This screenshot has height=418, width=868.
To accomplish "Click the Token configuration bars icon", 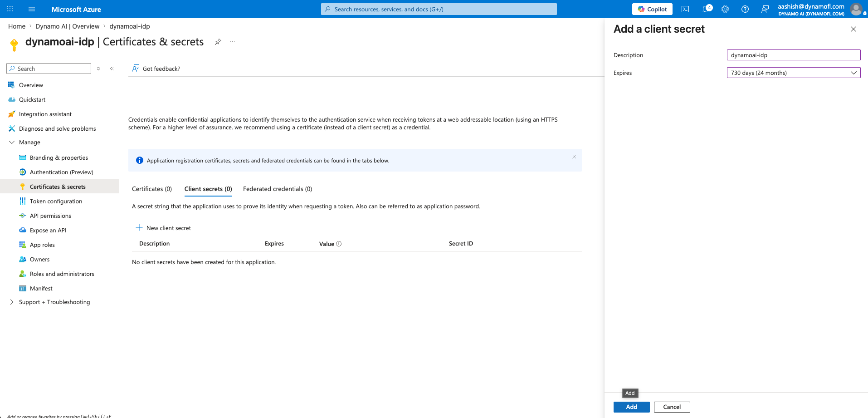I will pos(22,201).
